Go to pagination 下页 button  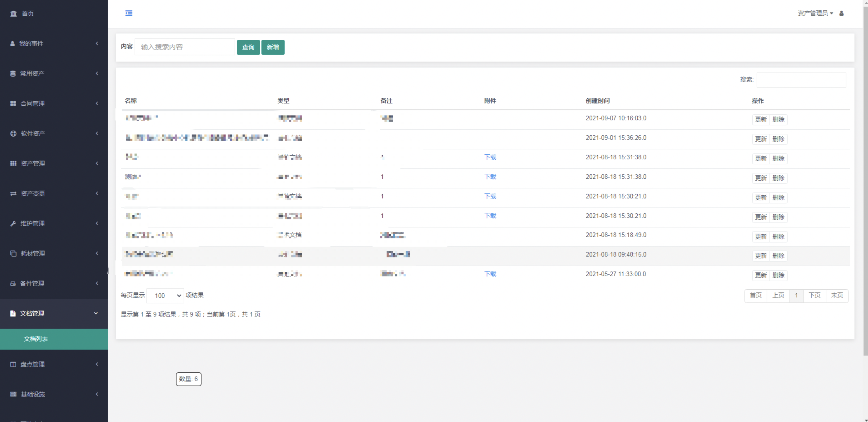point(815,295)
